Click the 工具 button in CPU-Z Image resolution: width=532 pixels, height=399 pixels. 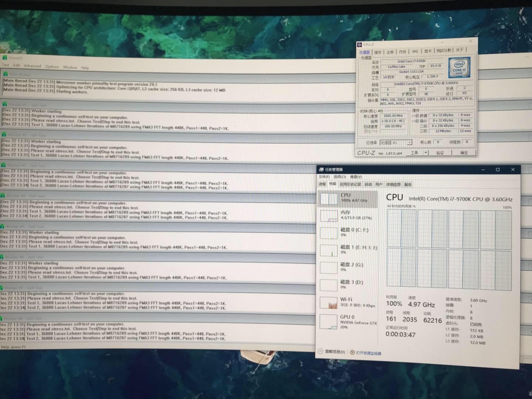tap(414, 153)
